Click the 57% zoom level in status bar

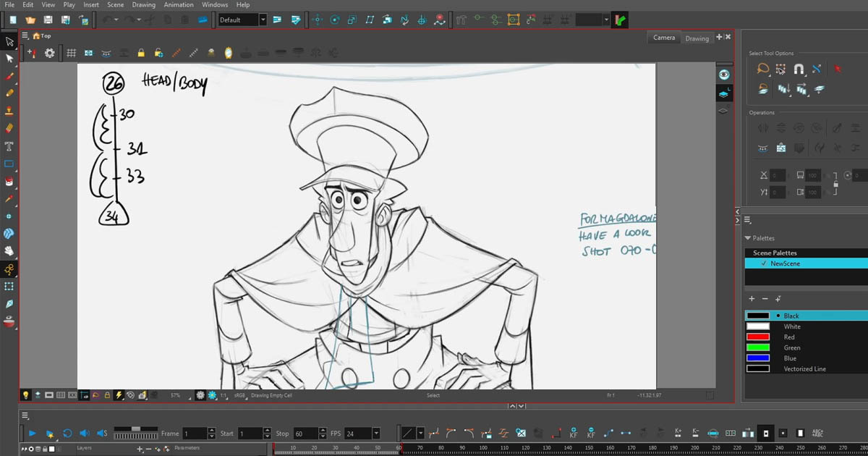(175, 396)
